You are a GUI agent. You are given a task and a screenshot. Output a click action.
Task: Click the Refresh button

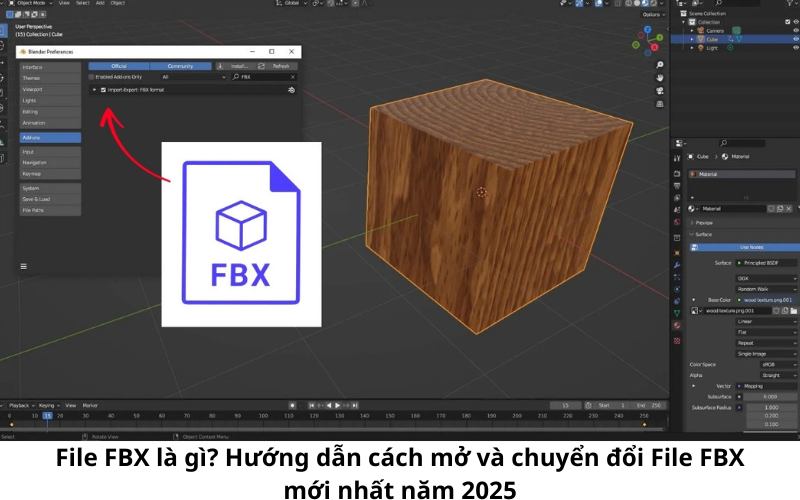[x=276, y=66]
